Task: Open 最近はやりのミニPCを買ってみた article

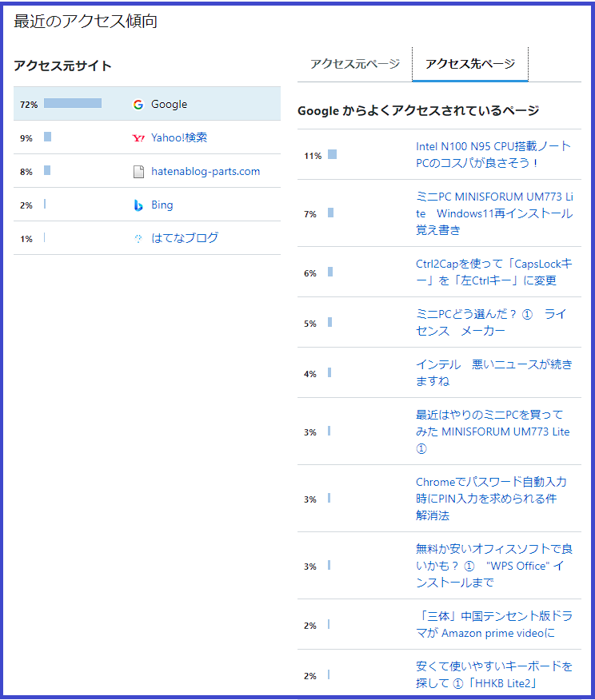Action: (493, 432)
